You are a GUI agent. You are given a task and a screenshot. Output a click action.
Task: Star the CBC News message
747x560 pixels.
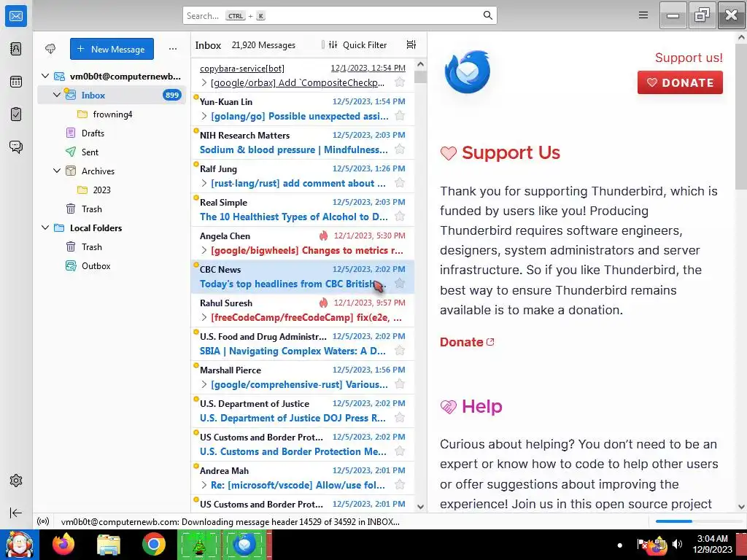click(400, 284)
